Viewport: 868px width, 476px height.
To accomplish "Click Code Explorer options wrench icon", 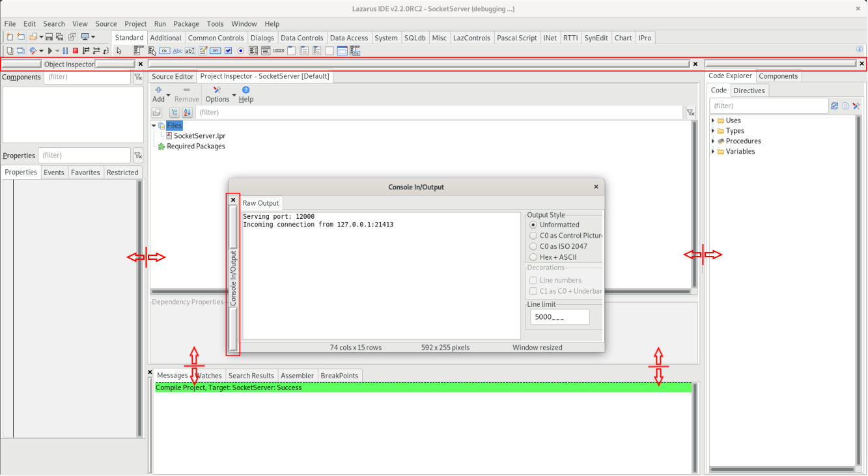I will click(x=856, y=105).
